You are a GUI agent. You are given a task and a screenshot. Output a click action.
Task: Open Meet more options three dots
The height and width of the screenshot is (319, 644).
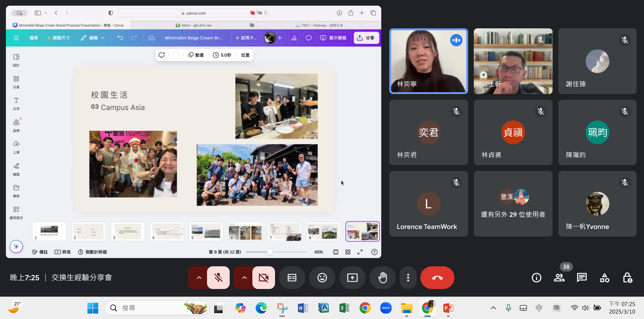[x=408, y=278]
